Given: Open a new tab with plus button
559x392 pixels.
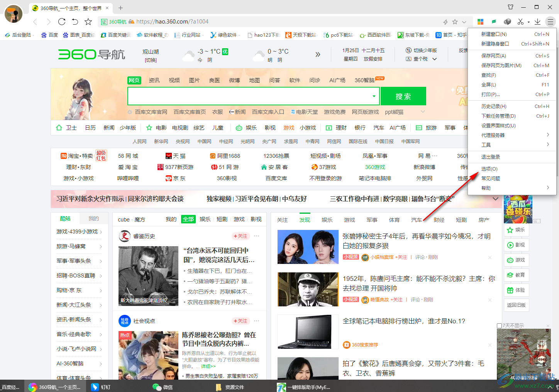Looking at the screenshot, I should pos(120,8).
